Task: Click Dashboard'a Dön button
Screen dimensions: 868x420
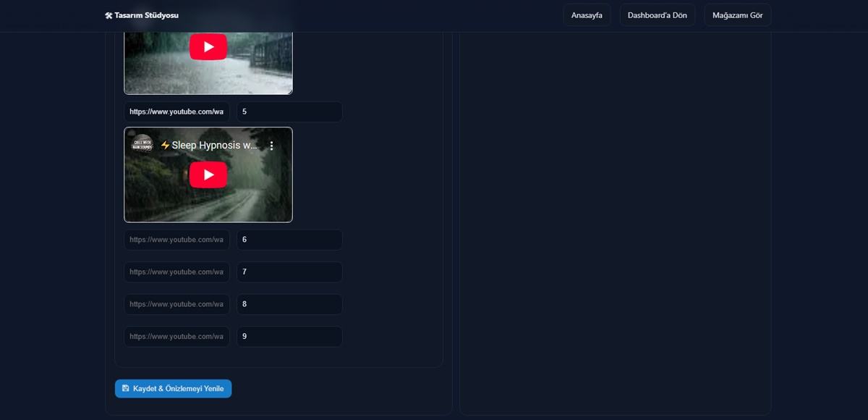Action: pyautogui.click(x=657, y=15)
